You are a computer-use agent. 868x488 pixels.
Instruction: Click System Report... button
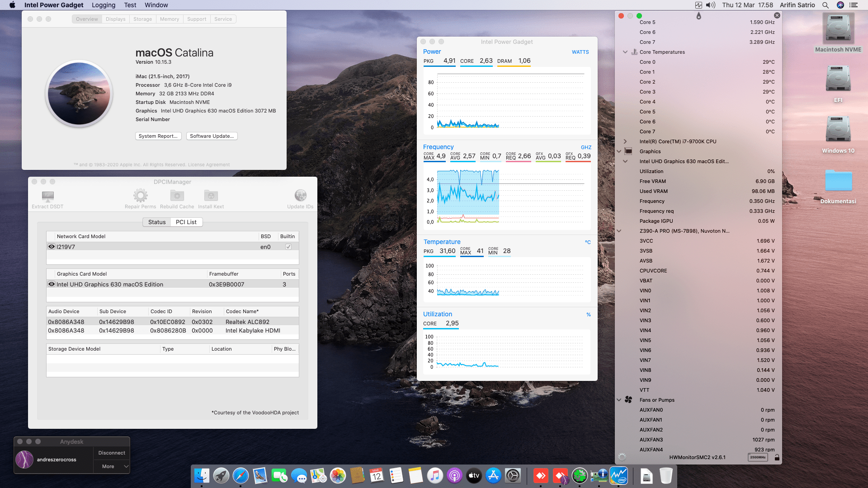coord(158,136)
